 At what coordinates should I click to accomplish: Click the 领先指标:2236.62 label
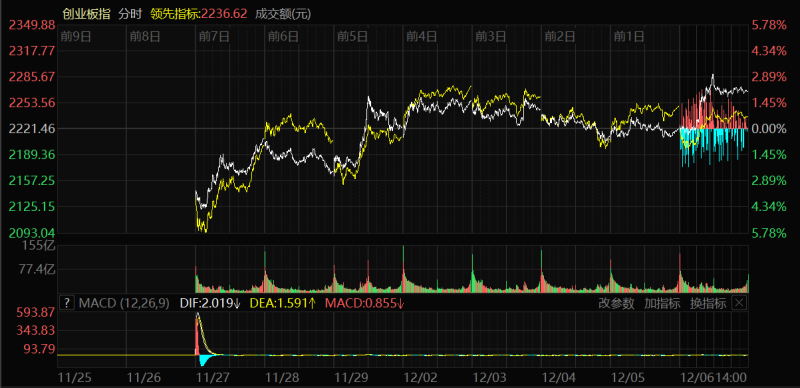tap(199, 14)
